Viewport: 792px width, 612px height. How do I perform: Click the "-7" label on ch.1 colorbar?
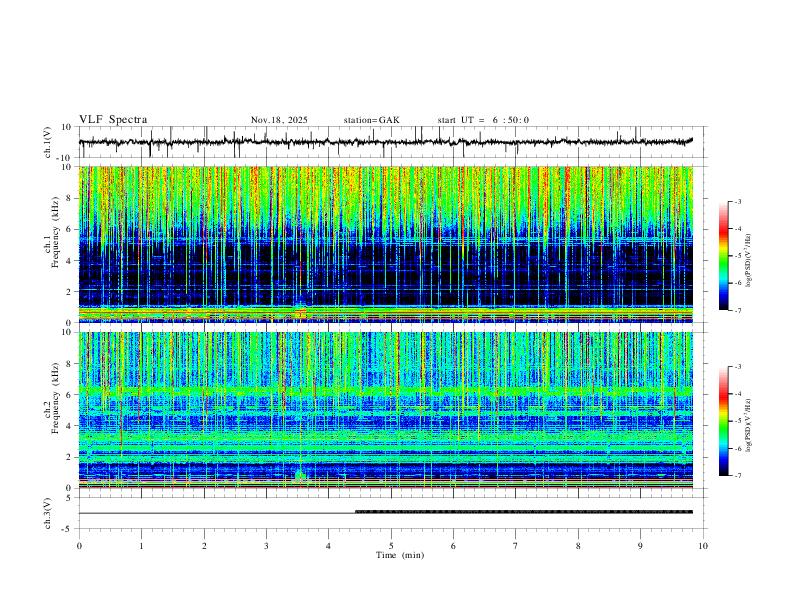(x=737, y=311)
